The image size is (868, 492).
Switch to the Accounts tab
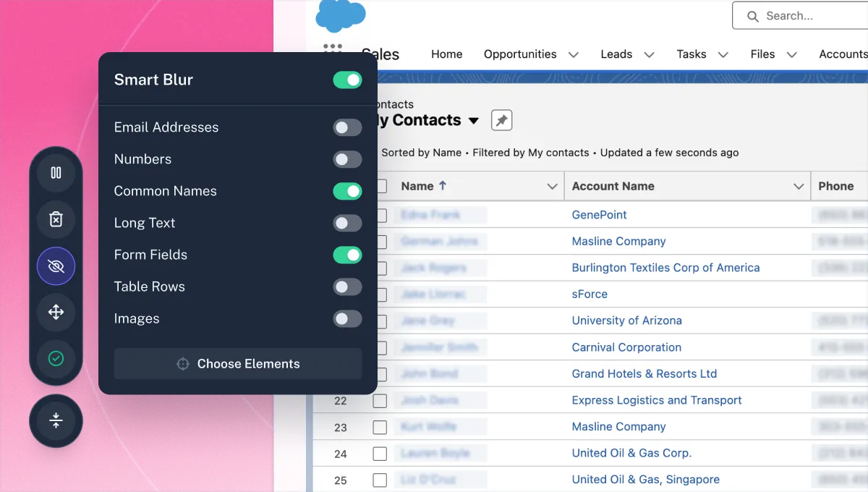coord(843,54)
